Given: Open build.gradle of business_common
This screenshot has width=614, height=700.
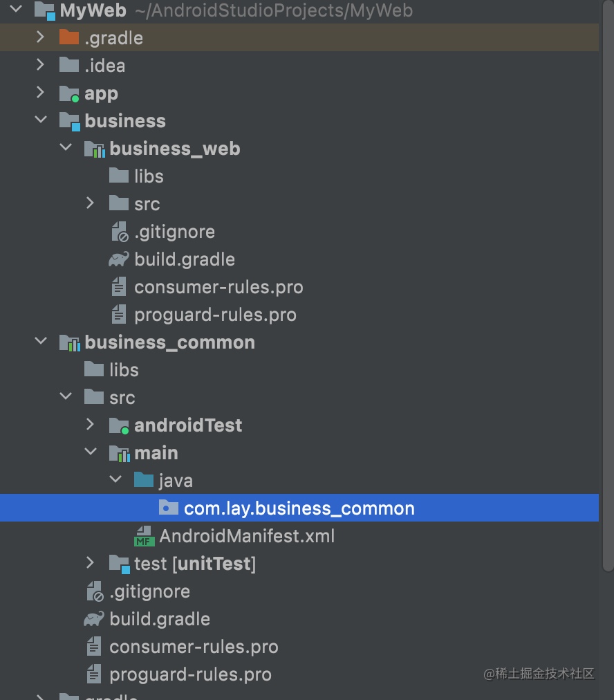Looking at the screenshot, I should click(160, 619).
